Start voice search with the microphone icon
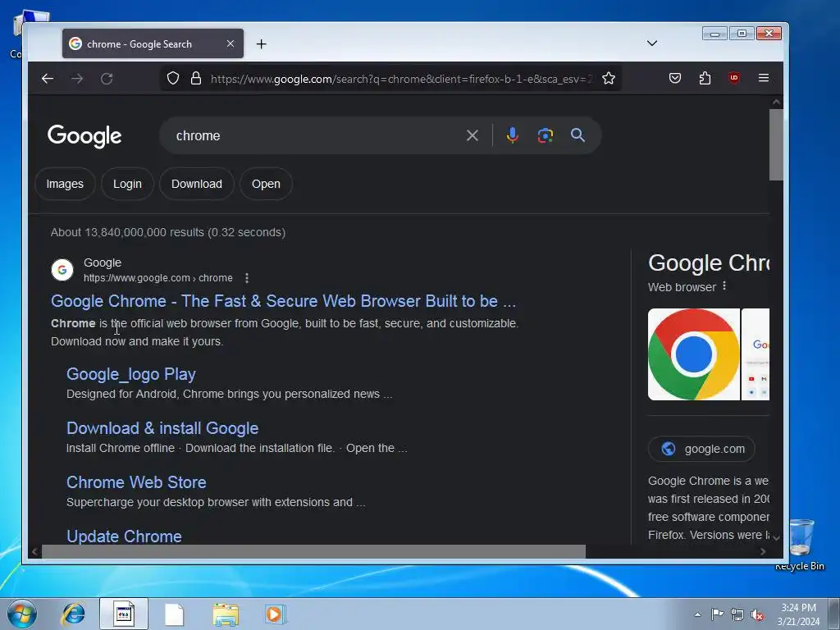The height and width of the screenshot is (630, 840). tap(512, 135)
